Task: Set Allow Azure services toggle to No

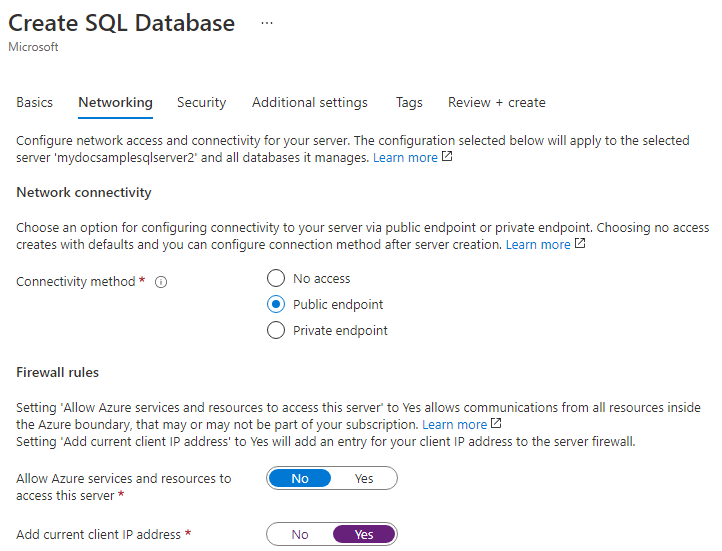Action: tap(300, 479)
